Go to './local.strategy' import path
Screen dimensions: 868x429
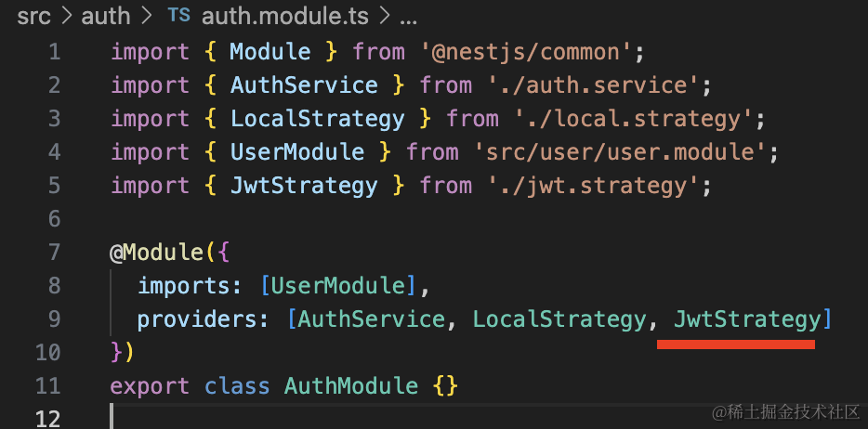point(638,119)
